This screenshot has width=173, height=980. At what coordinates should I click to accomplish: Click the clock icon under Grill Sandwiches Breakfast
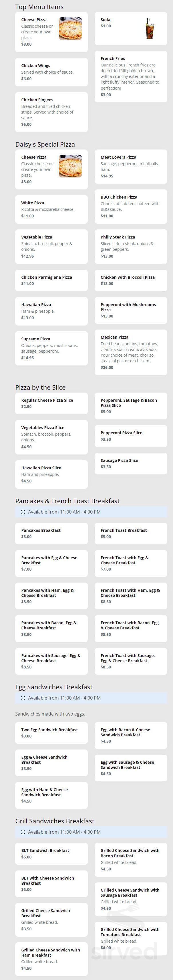click(x=23, y=832)
